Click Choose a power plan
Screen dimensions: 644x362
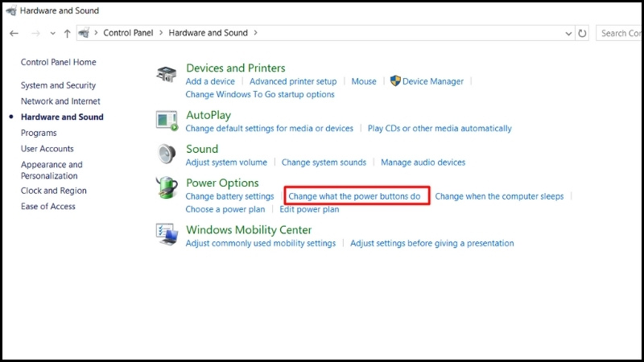click(x=225, y=209)
